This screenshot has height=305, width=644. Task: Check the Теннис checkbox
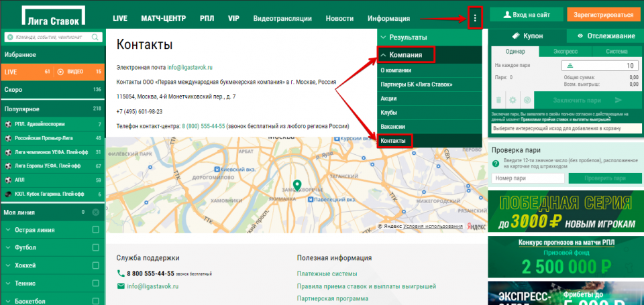pyautogui.click(x=95, y=284)
